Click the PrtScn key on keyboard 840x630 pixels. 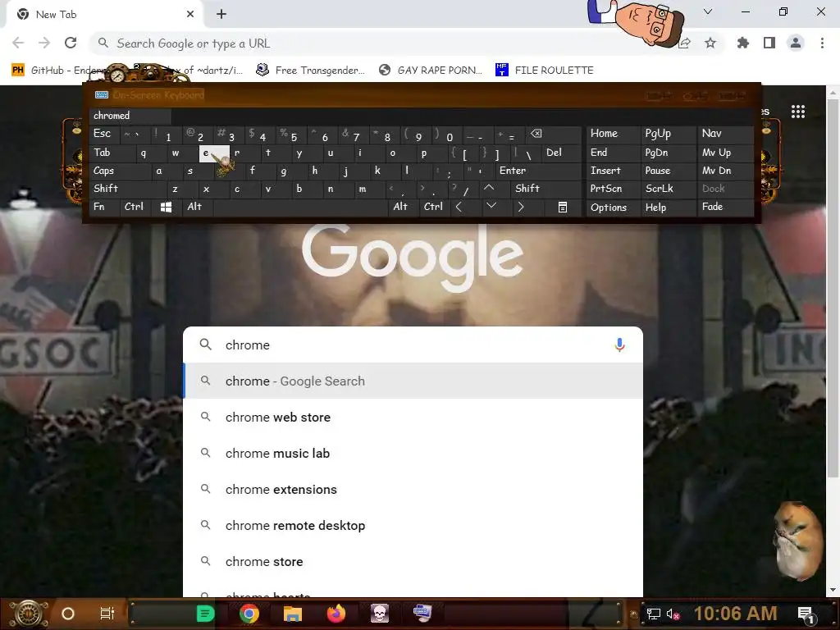(x=613, y=189)
